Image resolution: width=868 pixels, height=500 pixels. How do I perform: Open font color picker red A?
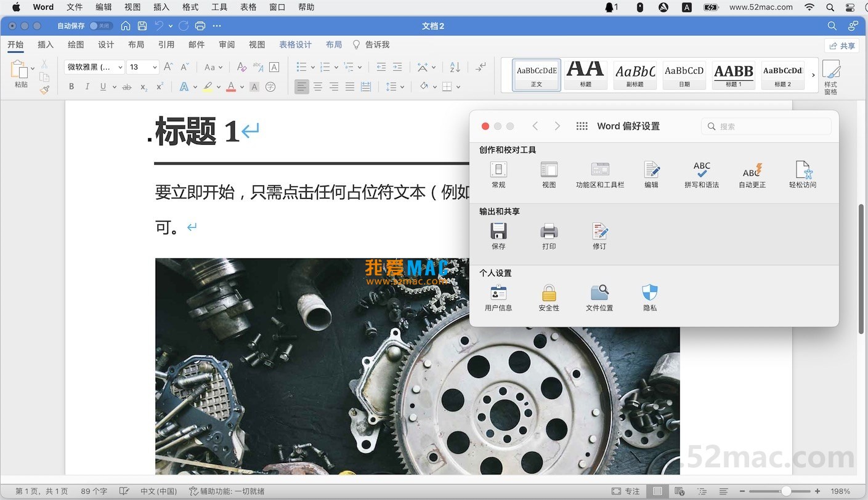tap(231, 87)
